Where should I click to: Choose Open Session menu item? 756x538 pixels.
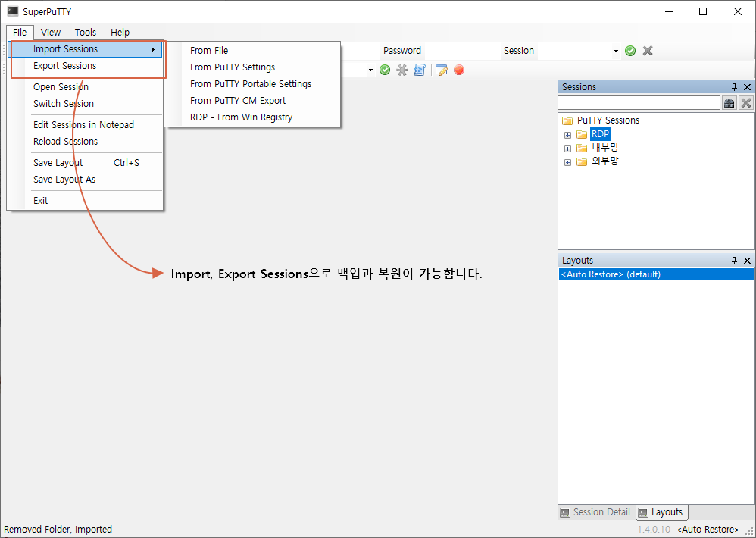tap(86, 87)
